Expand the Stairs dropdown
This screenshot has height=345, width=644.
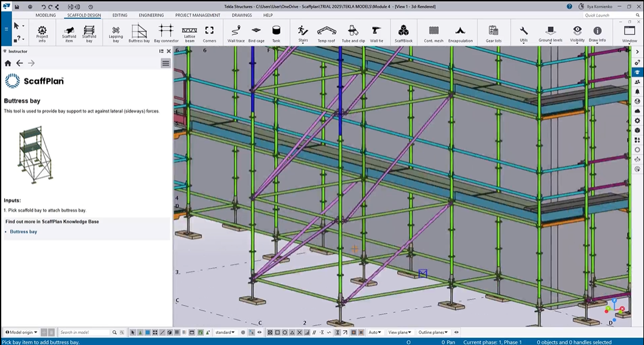tap(303, 43)
